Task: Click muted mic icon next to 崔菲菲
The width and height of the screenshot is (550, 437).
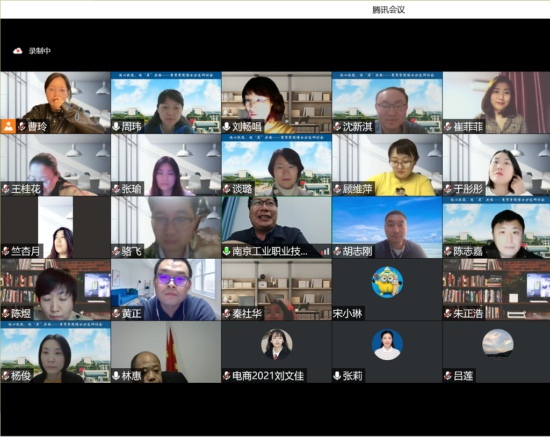Action: 448,126
